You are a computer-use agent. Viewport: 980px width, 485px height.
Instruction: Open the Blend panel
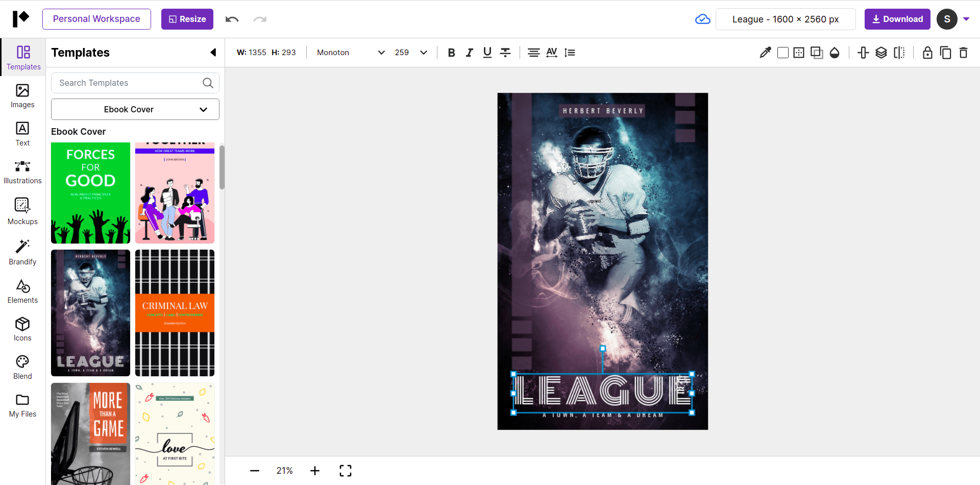22,367
